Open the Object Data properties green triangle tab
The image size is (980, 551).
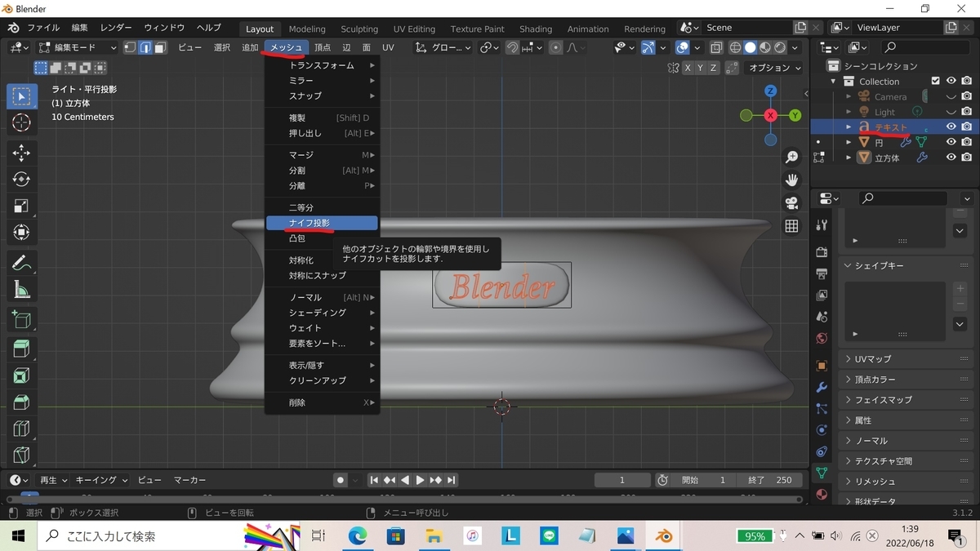[822, 473]
